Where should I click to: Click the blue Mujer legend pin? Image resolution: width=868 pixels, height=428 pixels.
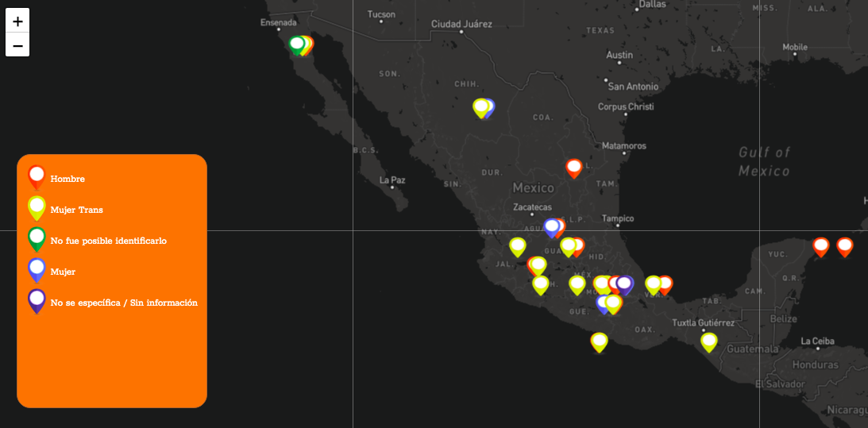pos(37,268)
